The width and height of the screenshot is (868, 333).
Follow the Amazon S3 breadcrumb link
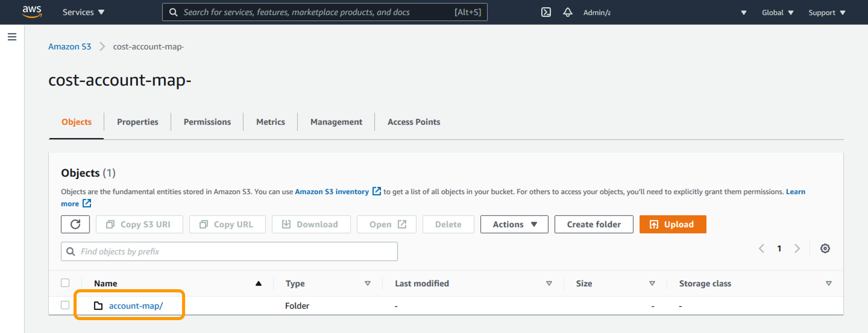click(69, 46)
